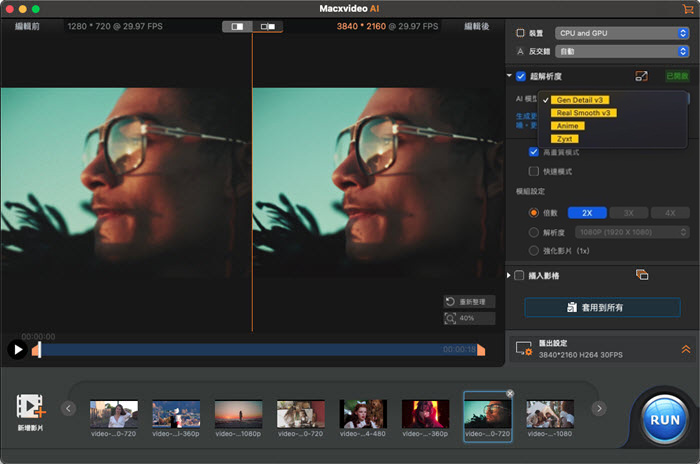Open the 反交錯 自動 dropdown
Screen dimensions: 700x464
pos(620,50)
